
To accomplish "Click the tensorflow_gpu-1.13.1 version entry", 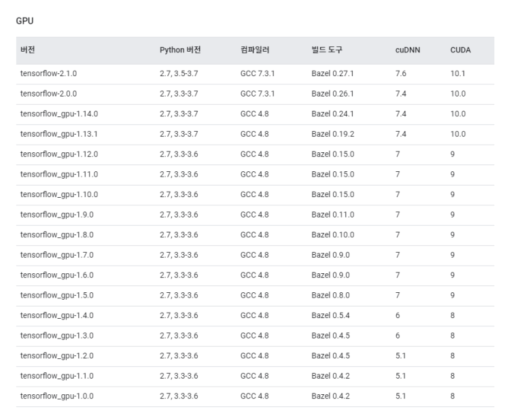I will pyautogui.click(x=59, y=134).
